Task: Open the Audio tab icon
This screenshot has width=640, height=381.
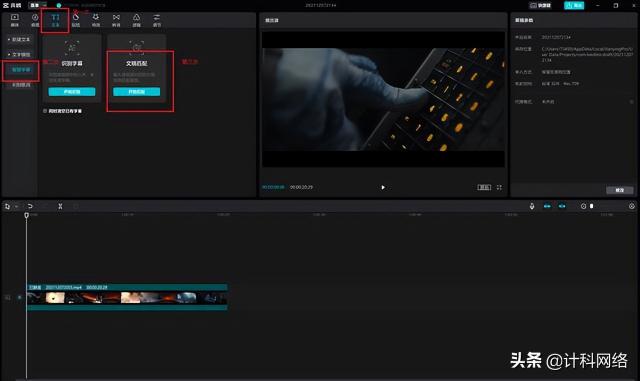Action: pos(35,20)
